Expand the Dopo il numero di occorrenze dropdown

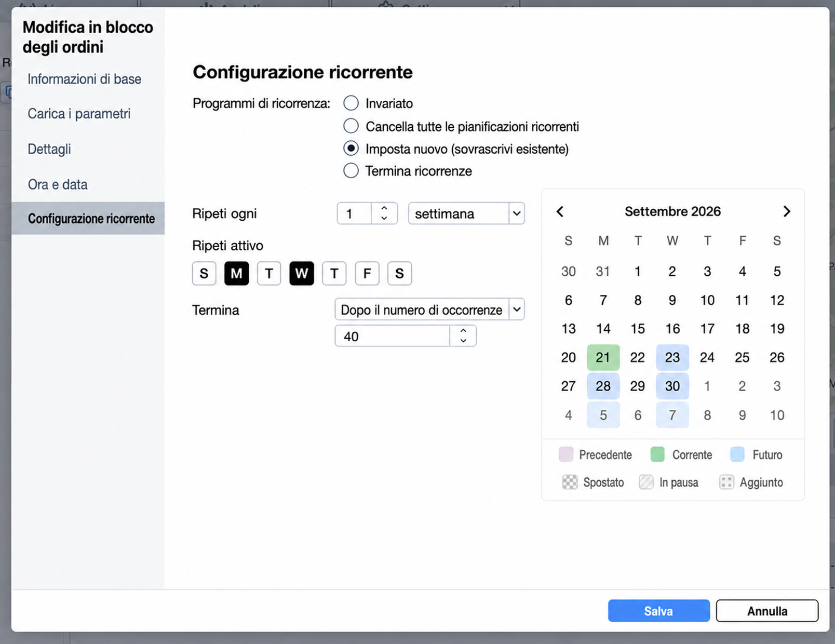click(429, 310)
